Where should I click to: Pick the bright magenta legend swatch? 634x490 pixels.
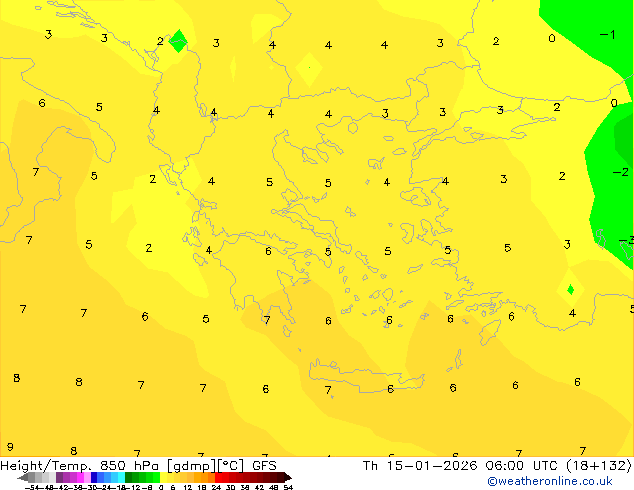click(80, 477)
